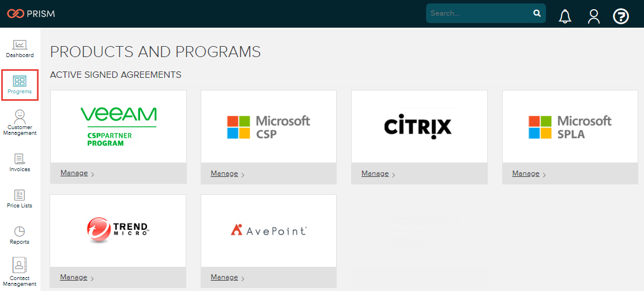The image size is (644, 291).
Task: Click the search magnifier icon
Action: (537, 13)
